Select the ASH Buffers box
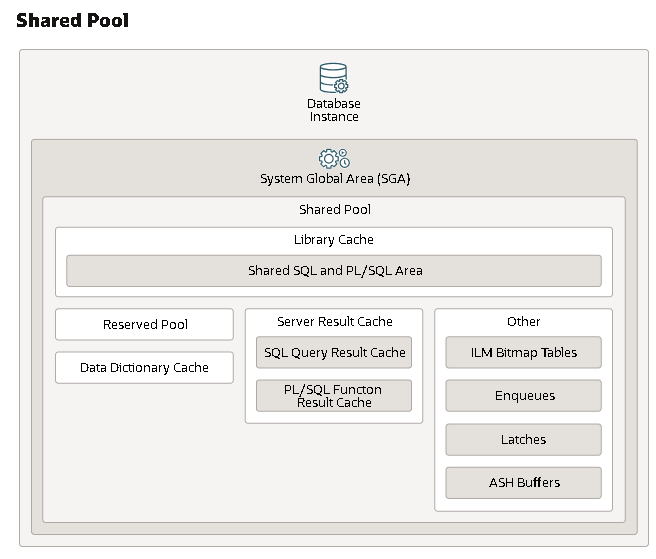656x559 pixels. click(x=523, y=483)
